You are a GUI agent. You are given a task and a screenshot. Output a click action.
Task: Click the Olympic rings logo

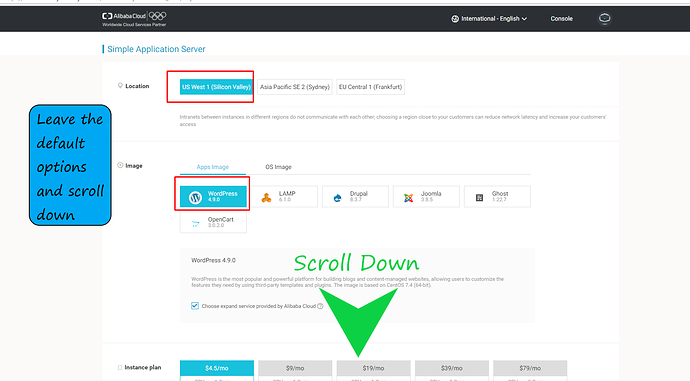pyautogui.click(x=158, y=16)
